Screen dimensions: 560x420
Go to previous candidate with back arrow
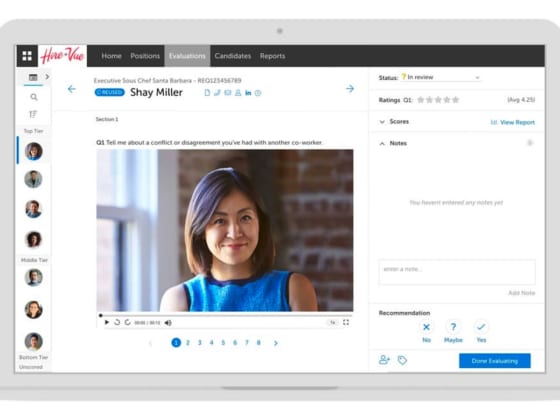point(72,89)
